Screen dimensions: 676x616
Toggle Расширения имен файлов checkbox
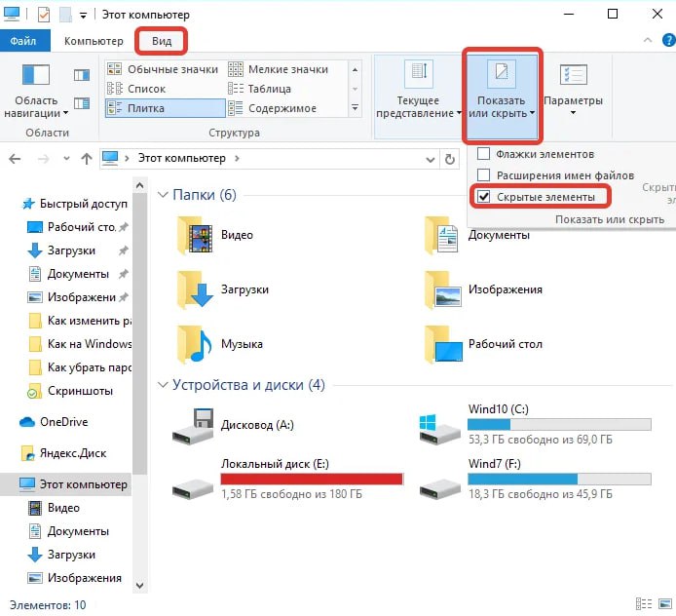[483, 175]
